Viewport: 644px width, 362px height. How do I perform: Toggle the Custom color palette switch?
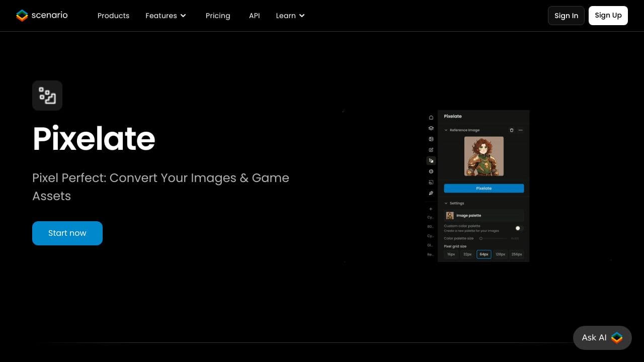[519, 228]
